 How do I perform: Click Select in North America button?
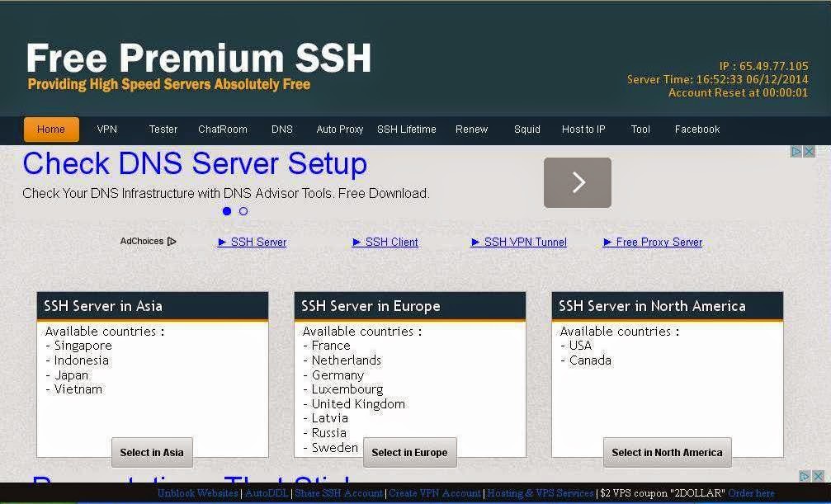(x=668, y=453)
